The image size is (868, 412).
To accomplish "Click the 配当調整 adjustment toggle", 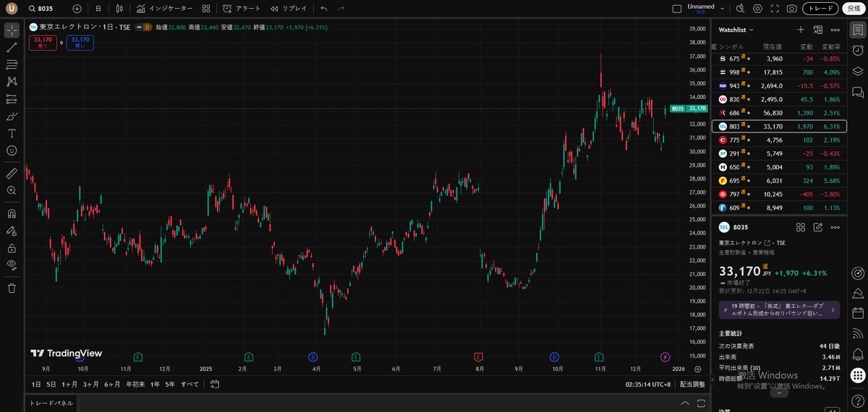I will (x=692, y=384).
